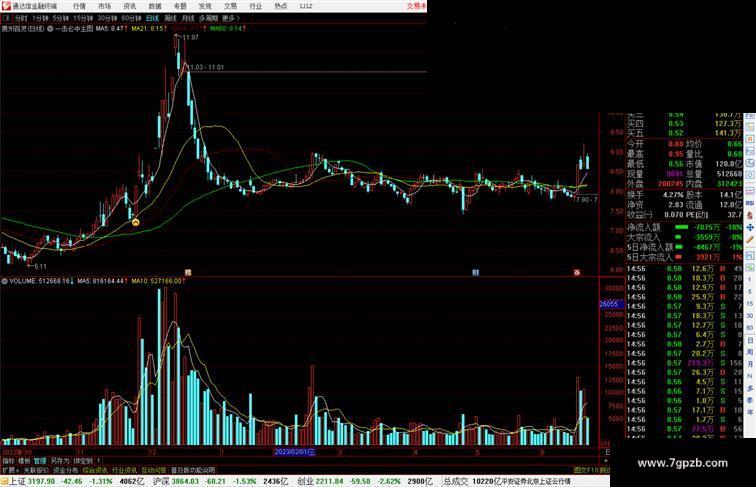Click the round icon beside VOLUME
Image resolution: width=756 pixels, height=487 pixels.
(5, 281)
